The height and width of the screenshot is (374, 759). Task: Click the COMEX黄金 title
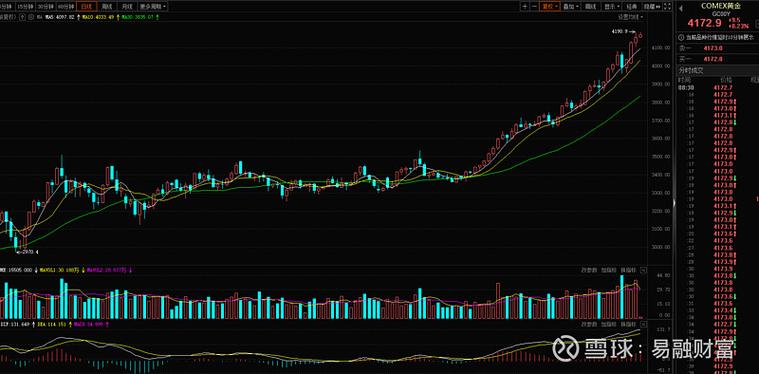(721, 6)
